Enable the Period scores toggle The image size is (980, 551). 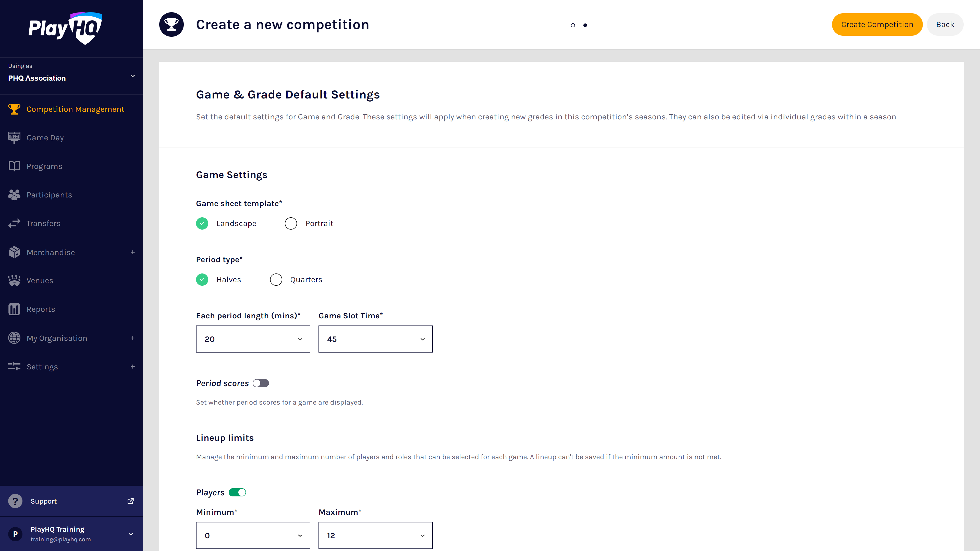pyautogui.click(x=261, y=383)
